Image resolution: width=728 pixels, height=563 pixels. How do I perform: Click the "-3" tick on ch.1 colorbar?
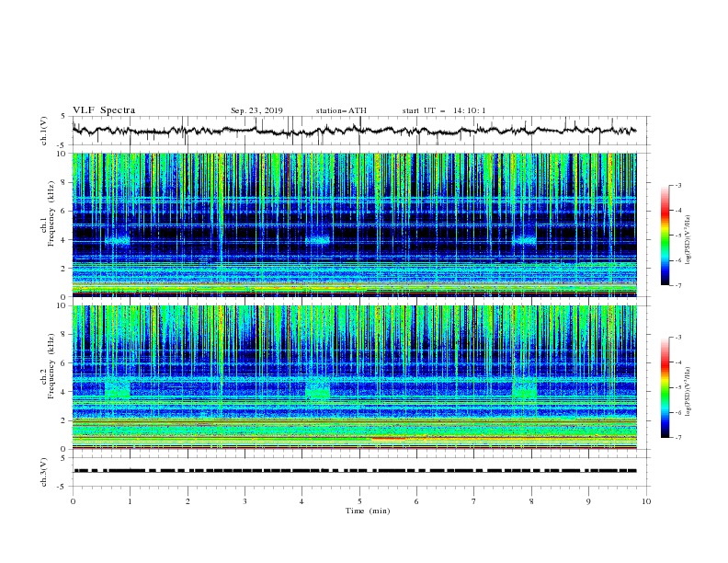click(678, 185)
